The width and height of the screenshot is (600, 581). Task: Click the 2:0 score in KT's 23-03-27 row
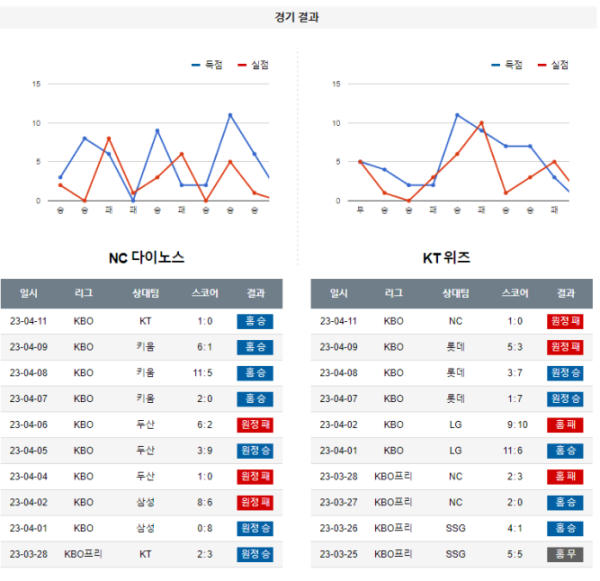515,502
